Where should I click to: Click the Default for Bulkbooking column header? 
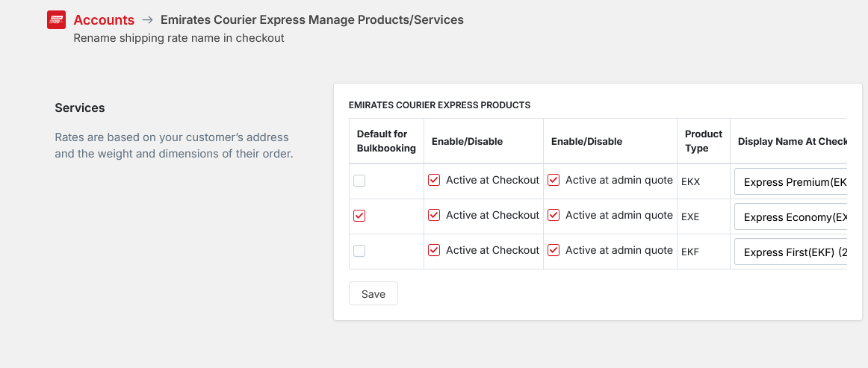[386, 141]
